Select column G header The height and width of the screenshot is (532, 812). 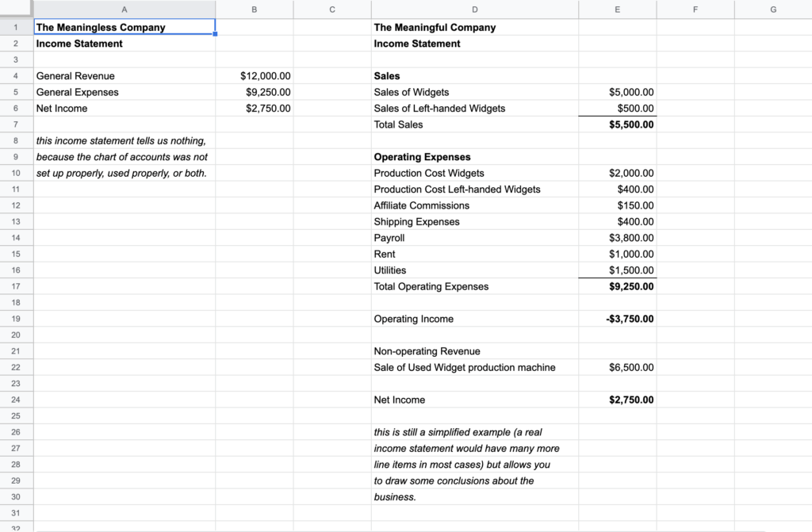click(773, 10)
